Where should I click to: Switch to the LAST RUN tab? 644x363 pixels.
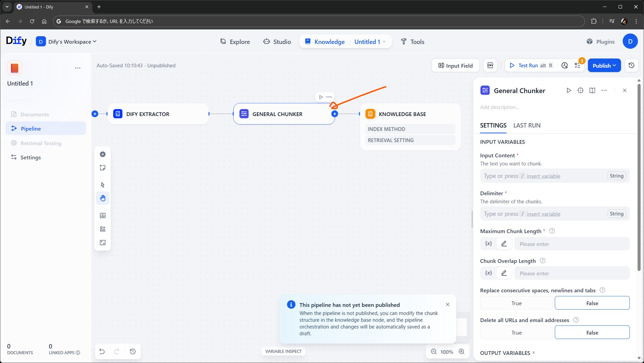(527, 126)
